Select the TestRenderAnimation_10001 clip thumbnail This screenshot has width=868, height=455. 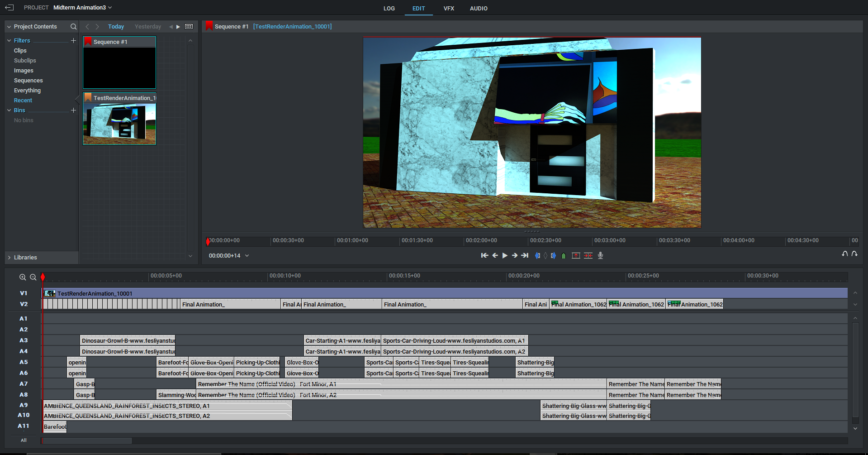119,124
